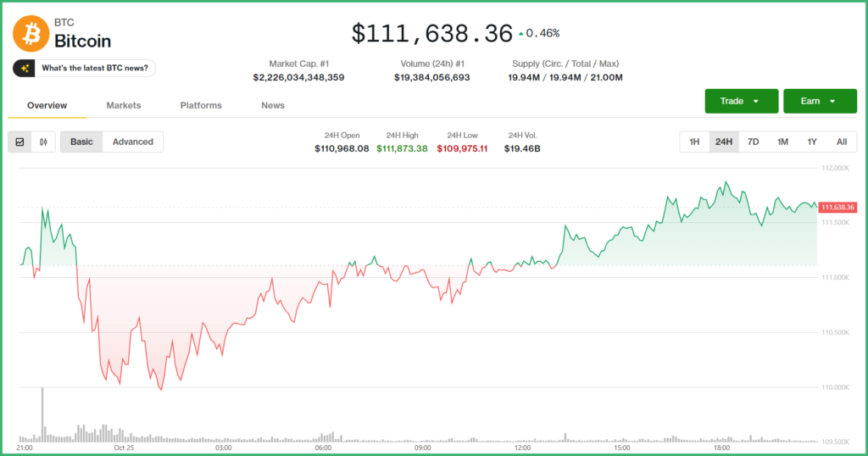Click the sparkle icon beside BTC news
The height and width of the screenshot is (456, 868).
point(26,68)
